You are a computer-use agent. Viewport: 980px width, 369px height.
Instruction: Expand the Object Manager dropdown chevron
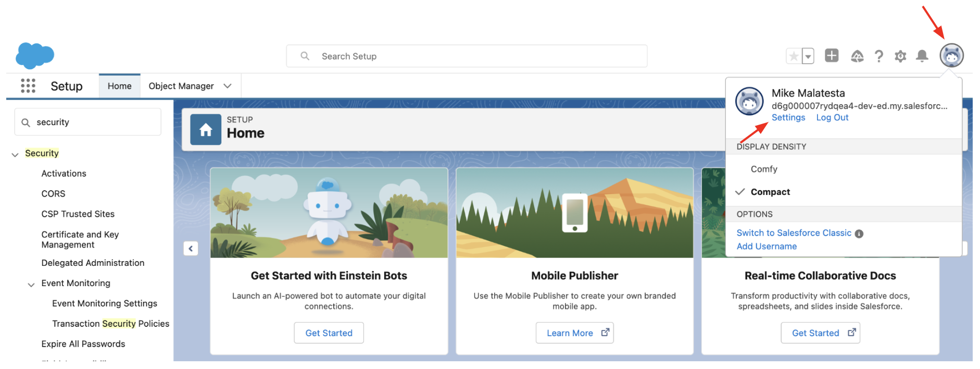(x=228, y=86)
